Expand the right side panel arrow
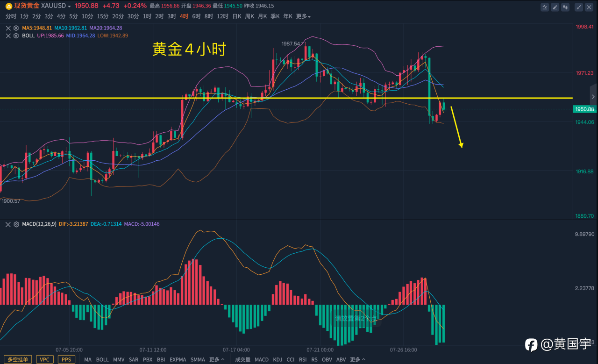 click(593, 97)
